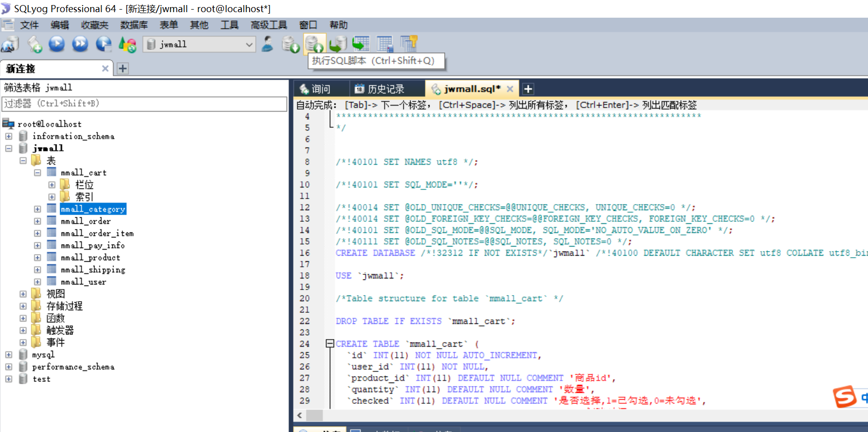Click the menu bar document icon beside 文件
Image resolution: width=868 pixels, height=432 pixels.
tap(8, 25)
